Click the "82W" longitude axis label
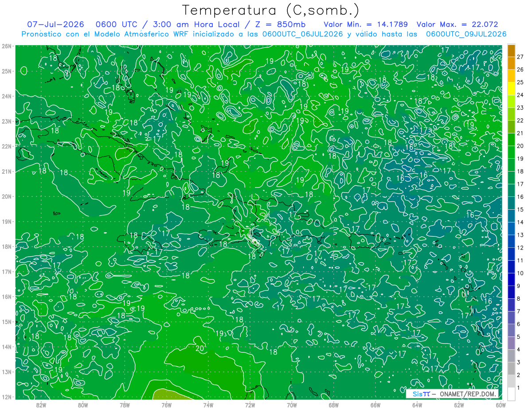This screenshot has width=532, height=411. 41,405
